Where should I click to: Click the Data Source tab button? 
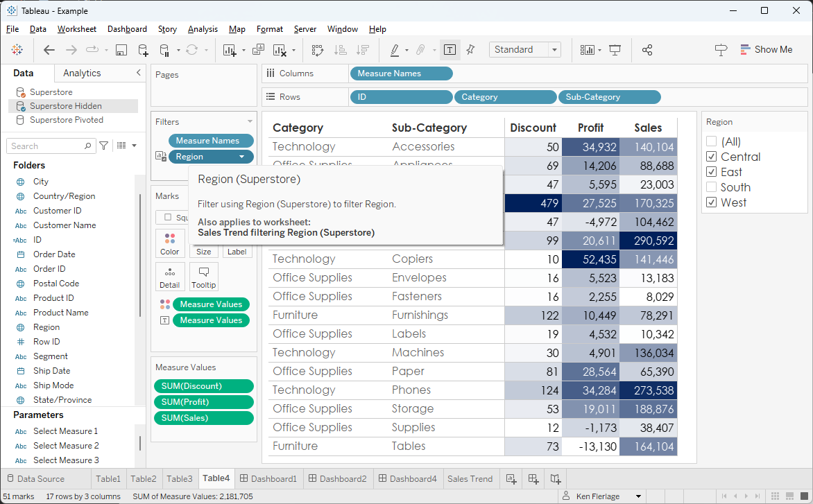36,478
